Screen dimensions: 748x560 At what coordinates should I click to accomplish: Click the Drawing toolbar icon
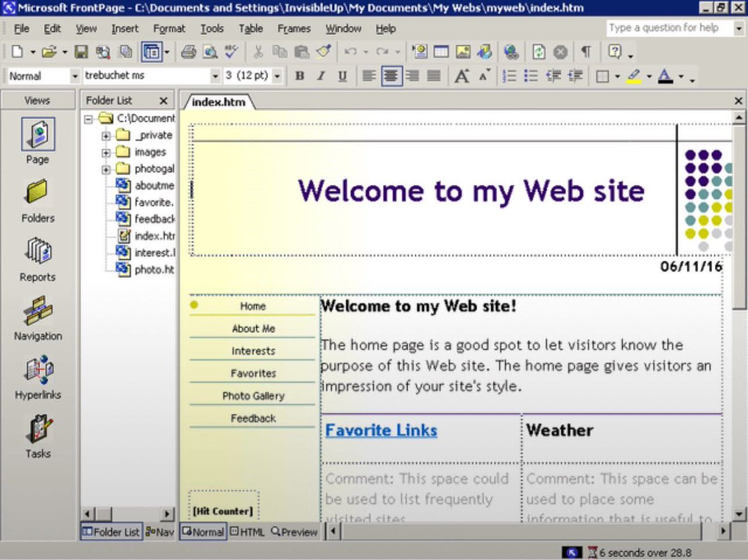(x=484, y=52)
